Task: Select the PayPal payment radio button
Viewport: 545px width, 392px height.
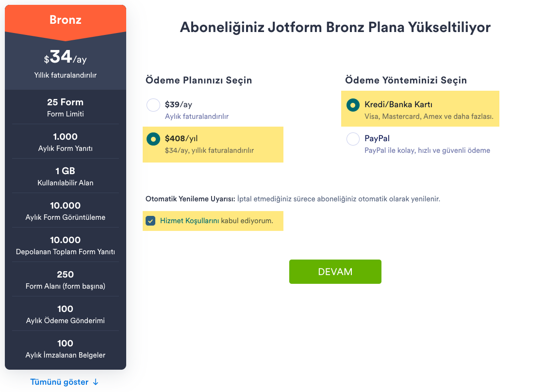Action: point(353,139)
